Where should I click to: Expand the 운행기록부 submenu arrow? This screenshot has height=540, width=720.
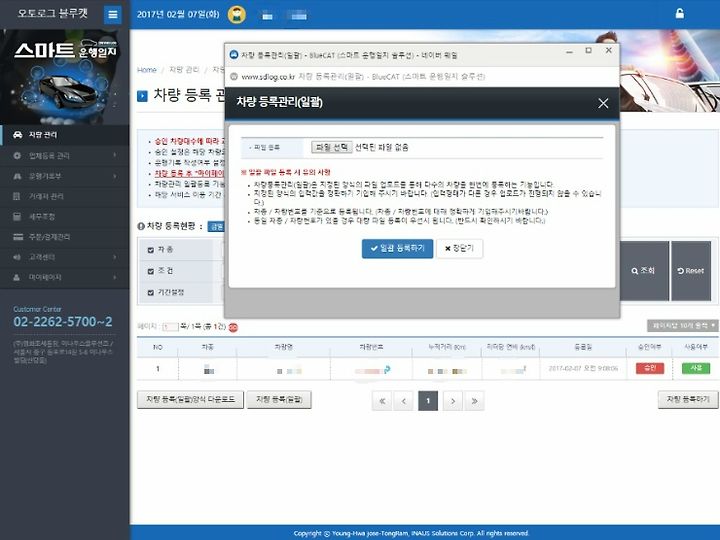point(114,176)
